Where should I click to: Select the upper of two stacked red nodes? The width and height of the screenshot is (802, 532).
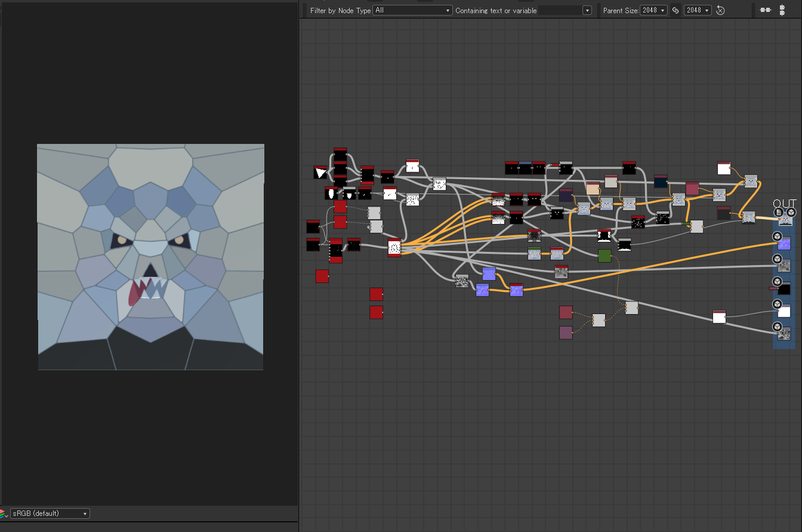pos(376,294)
